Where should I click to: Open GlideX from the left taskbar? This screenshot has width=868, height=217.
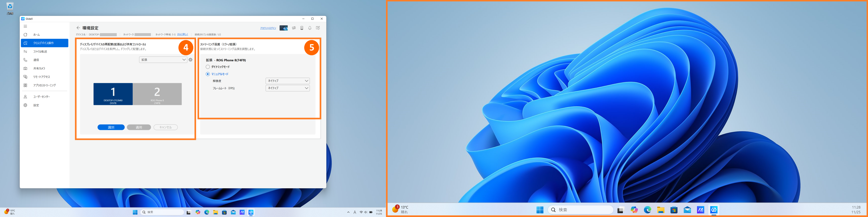point(251,212)
